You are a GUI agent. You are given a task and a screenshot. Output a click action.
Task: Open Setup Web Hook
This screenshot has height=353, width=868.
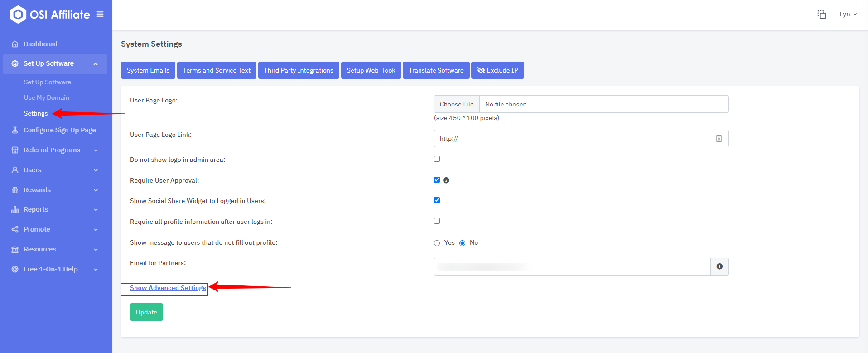click(x=371, y=70)
